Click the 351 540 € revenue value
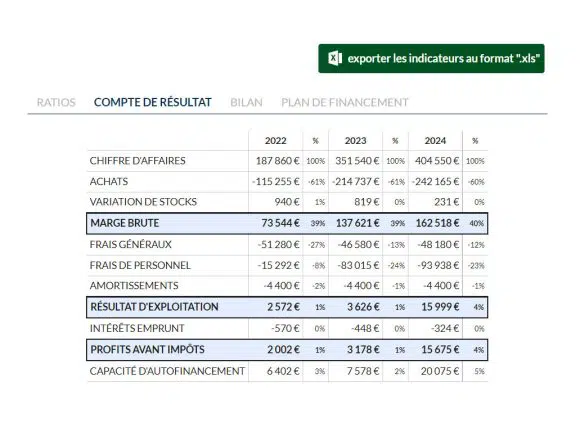 pyautogui.click(x=357, y=161)
